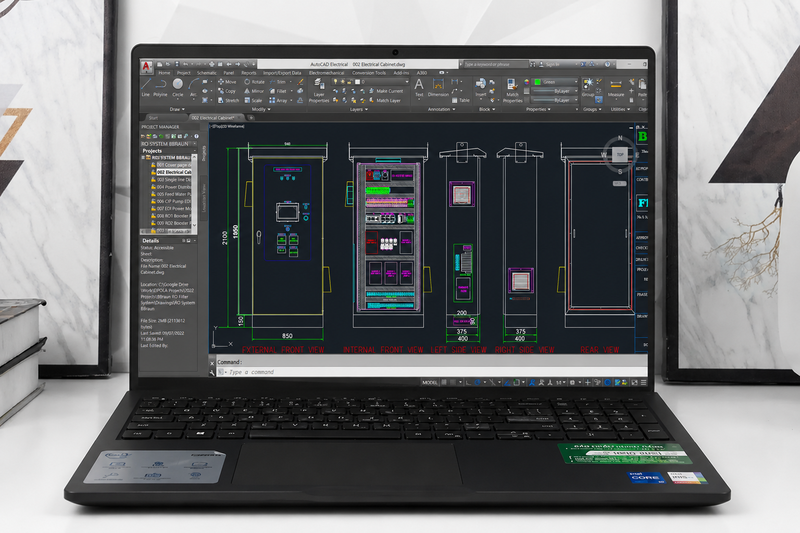Expand the Block panel dropdown
Screen dimensions: 800x533
pyautogui.click(x=487, y=109)
